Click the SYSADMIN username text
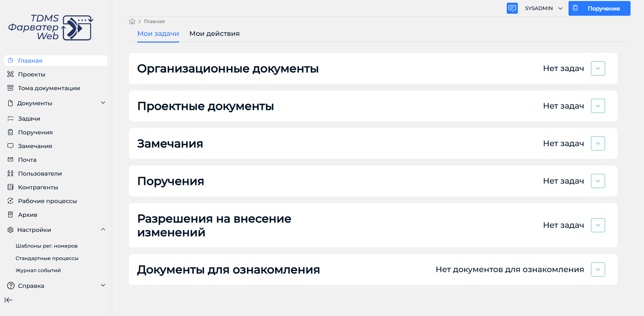 (x=539, y=8)
